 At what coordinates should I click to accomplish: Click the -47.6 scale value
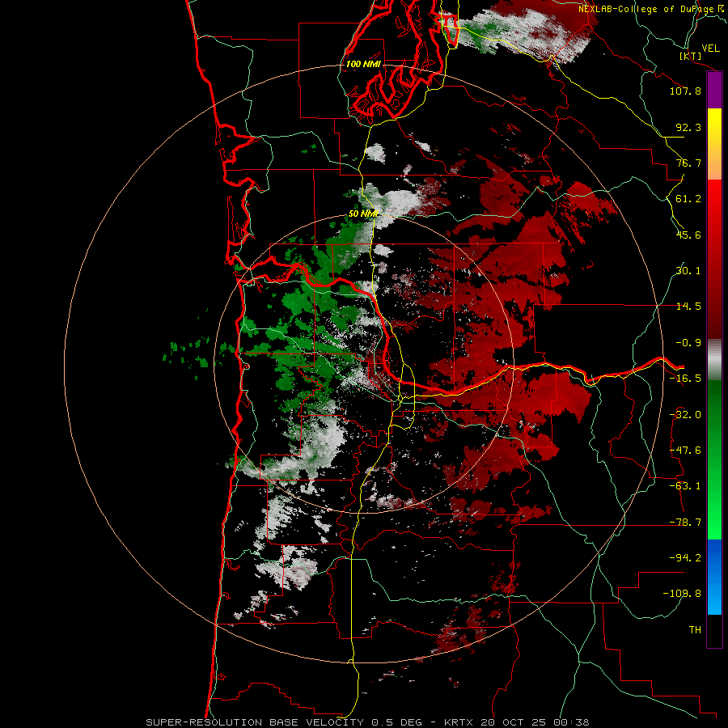coord(685,451)
